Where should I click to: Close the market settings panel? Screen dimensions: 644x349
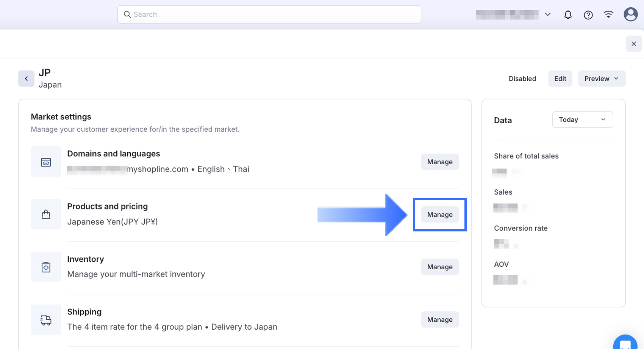(633, 44)
